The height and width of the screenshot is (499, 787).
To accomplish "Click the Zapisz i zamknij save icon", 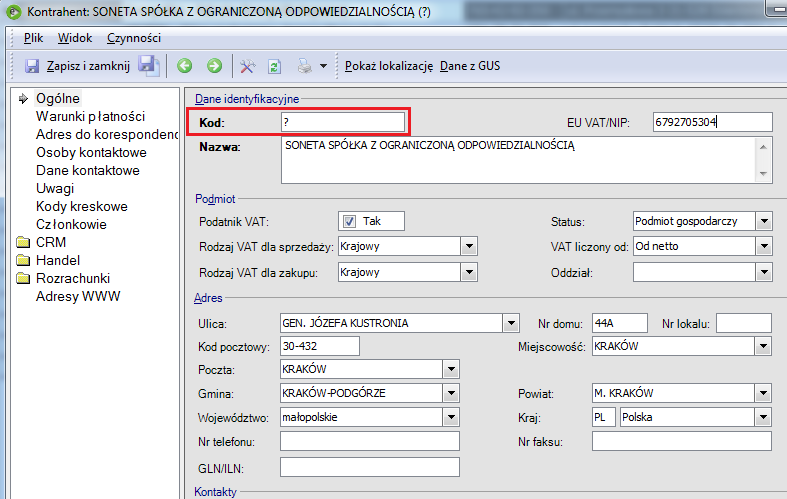I will click(32, 66).
